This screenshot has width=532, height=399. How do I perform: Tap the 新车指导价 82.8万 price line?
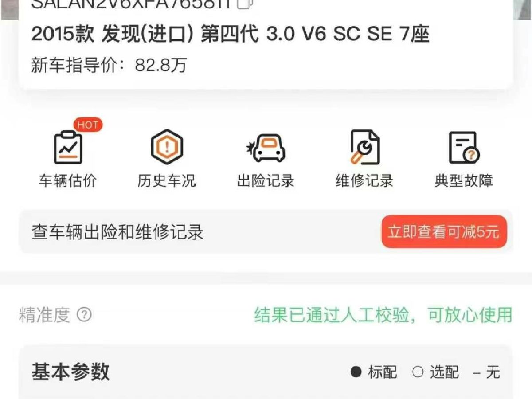pos(109,65)
